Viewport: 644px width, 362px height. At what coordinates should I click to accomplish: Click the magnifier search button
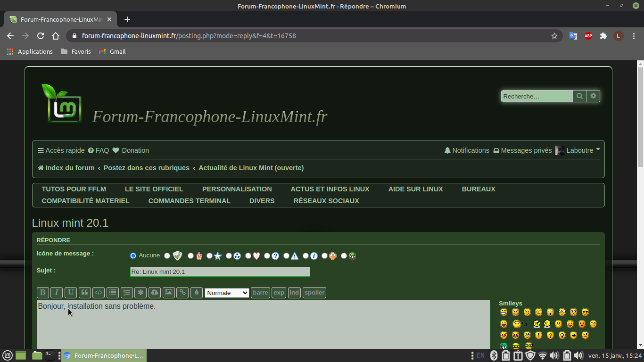pos(579,96)
